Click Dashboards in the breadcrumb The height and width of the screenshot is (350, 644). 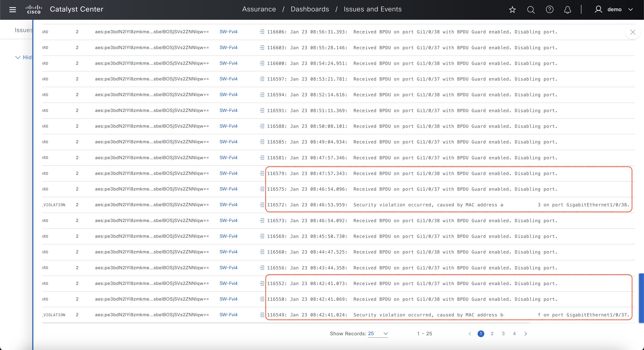coord(310,9)
